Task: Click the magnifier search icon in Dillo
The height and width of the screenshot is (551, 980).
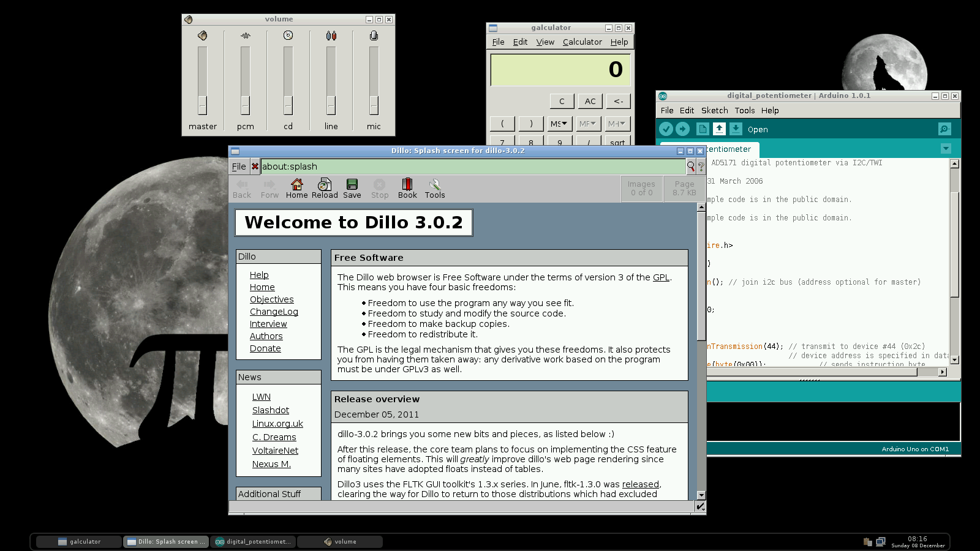Action: tap(691, 166)
